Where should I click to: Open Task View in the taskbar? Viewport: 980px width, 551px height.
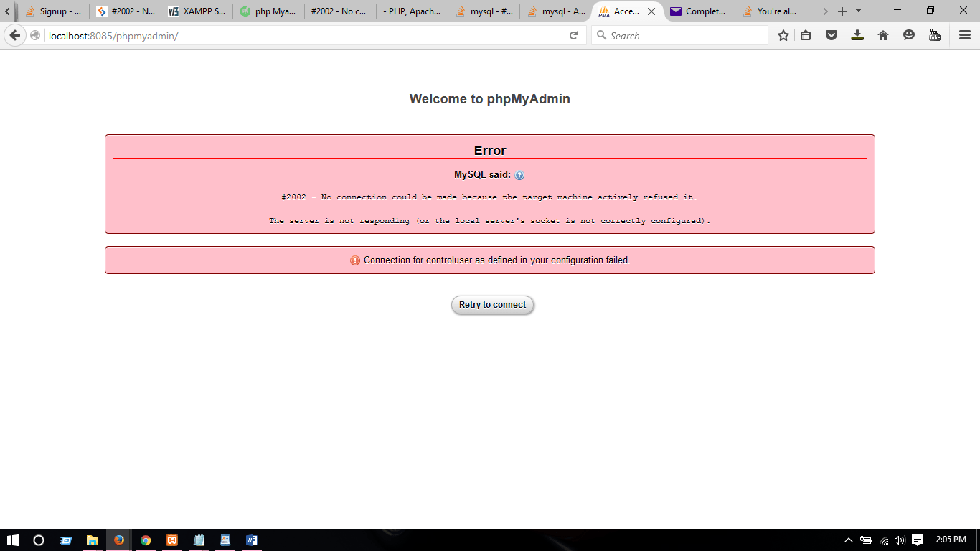click(x=66, y=540)
